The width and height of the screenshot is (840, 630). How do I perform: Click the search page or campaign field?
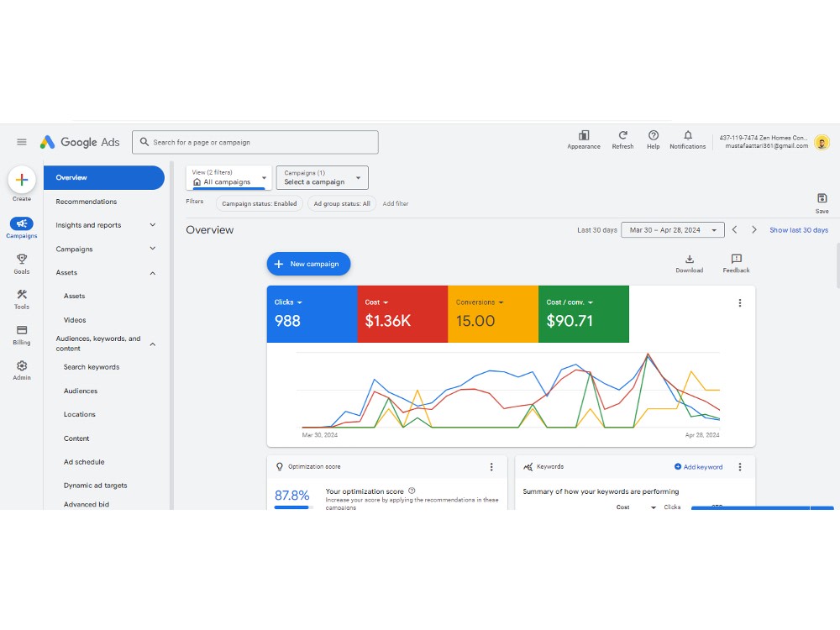point(255,142)
